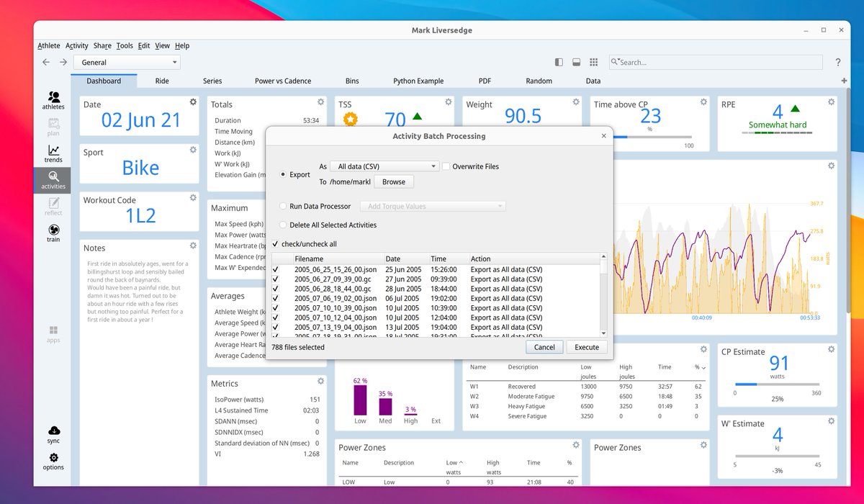Image resolution: width=864 pixels, height=504 pixels.
Task: Open the All data (CSV) format dropdown
Action: pos(384,166)
